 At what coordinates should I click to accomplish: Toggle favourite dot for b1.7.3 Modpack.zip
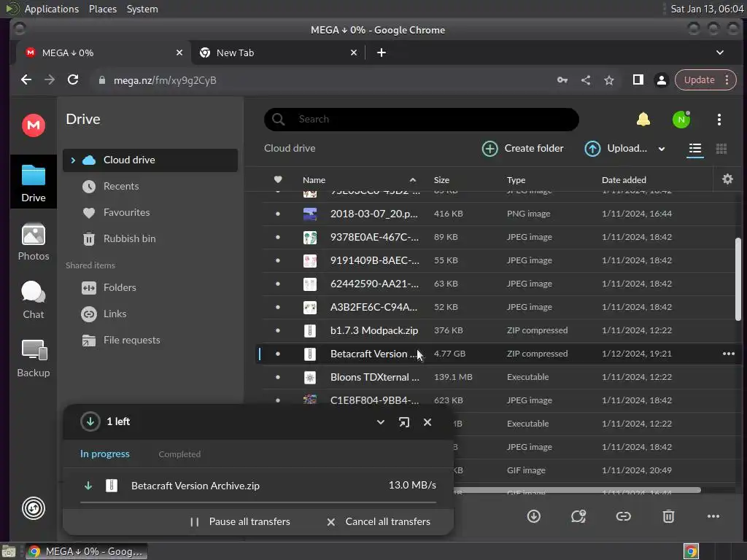(x=278, y=330)
